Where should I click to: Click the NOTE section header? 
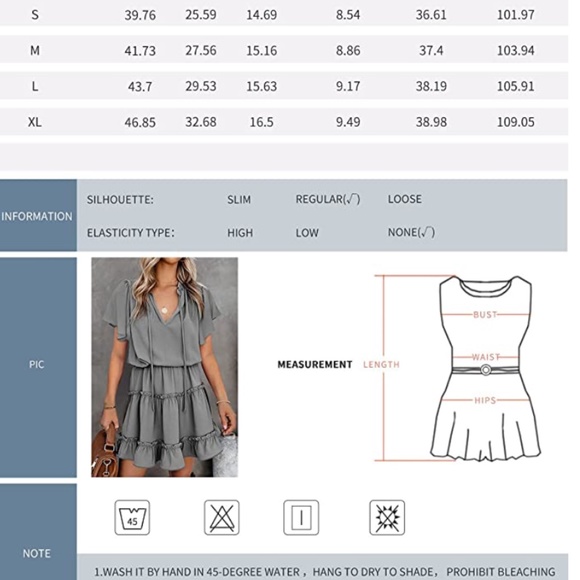[37, 533]
